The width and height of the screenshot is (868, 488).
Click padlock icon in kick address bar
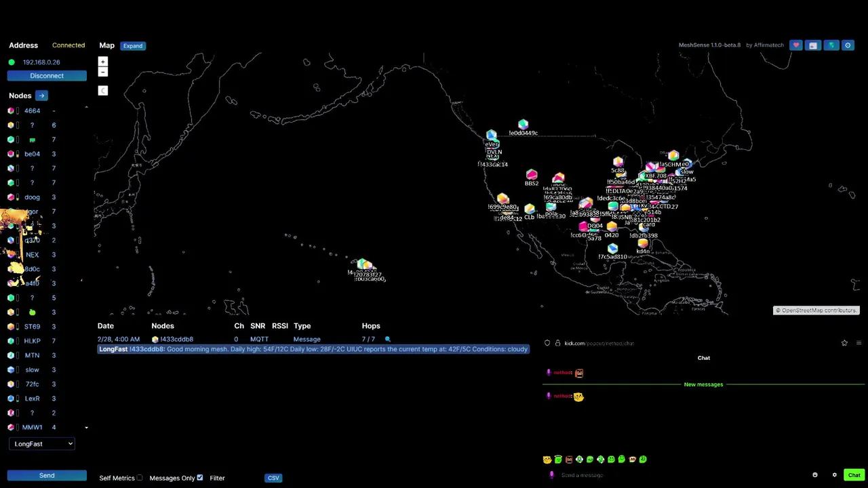[x=557, y=343]
